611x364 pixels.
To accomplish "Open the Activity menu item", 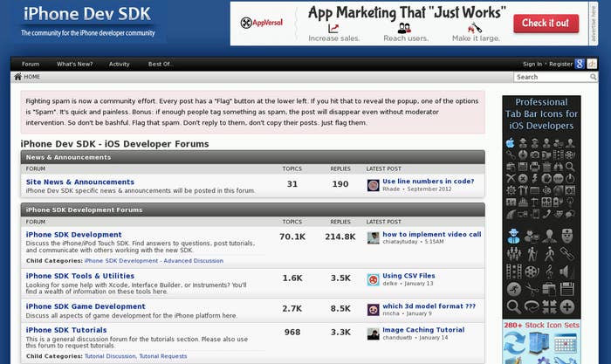I will pyautogui.click(x=120, y=64).
